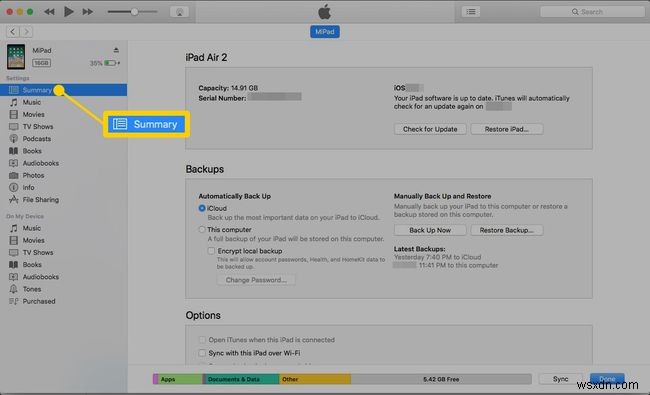Go back with the left chevron
This screenshot has height=395, width=650.
tap(13, 32)
